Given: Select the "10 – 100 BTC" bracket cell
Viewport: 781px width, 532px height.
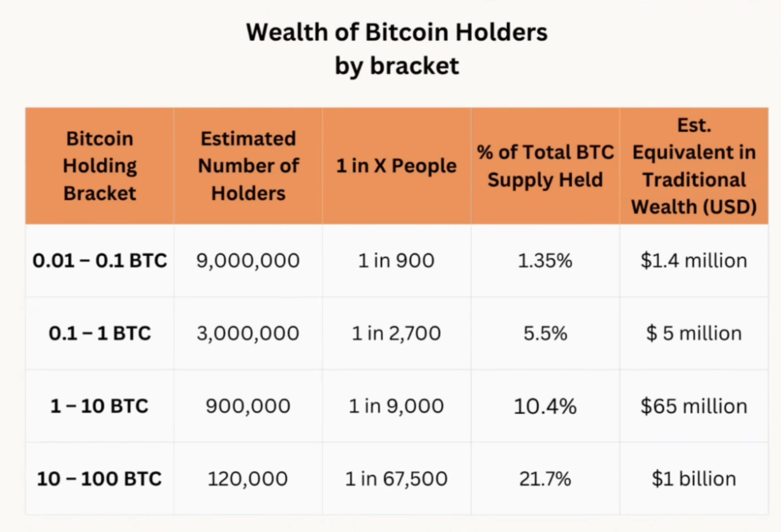Looking at the screenshot, I should point(100,479).
